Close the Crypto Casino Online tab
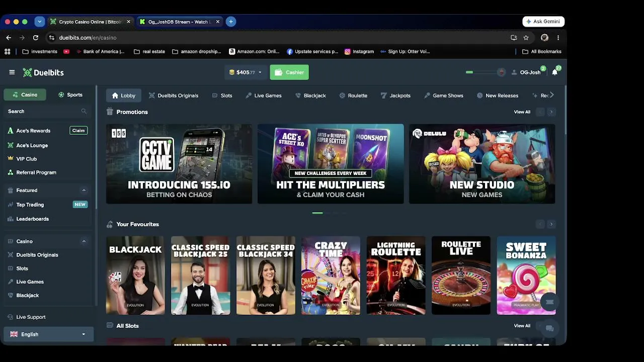This screenshot has width=644, height=362. [128, 22]
